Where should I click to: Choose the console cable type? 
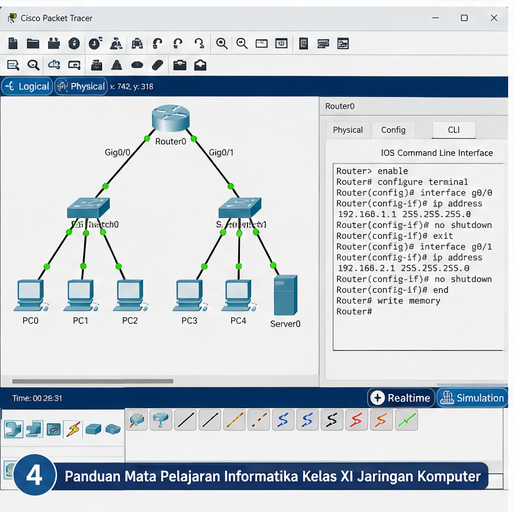click(161, 420)
